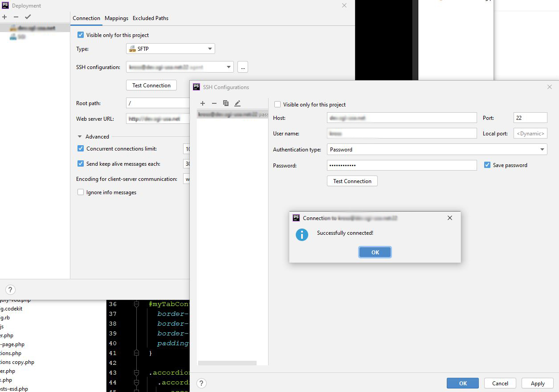The image size is (559, 392).
Task: Switch to the Mappings tab
Action: [x=116, y=18]
